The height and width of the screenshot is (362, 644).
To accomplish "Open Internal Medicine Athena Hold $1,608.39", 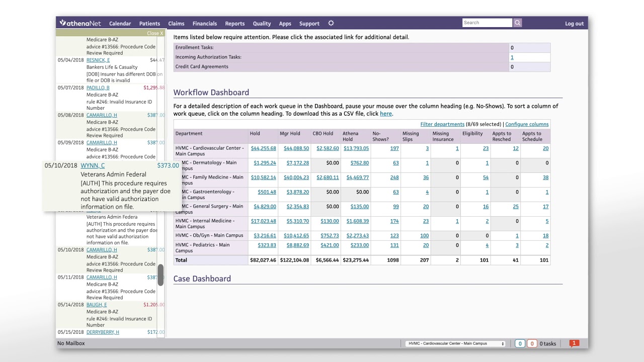I will [358, 221].
